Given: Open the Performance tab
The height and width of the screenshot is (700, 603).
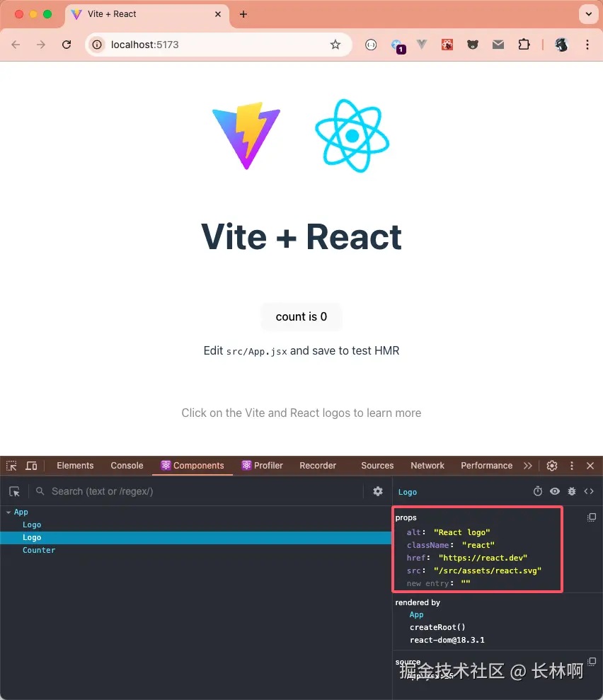Looking at the screenshot, I should pyautogui.click(x=486, y=466).
